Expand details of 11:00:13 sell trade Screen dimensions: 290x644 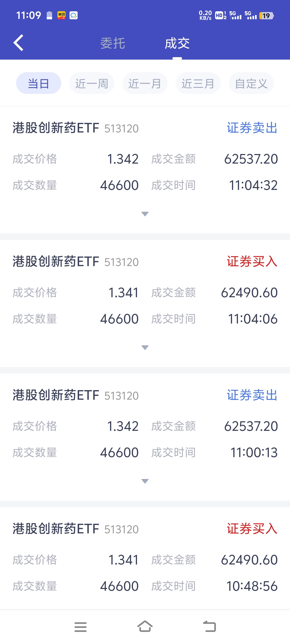pos(145,481)
